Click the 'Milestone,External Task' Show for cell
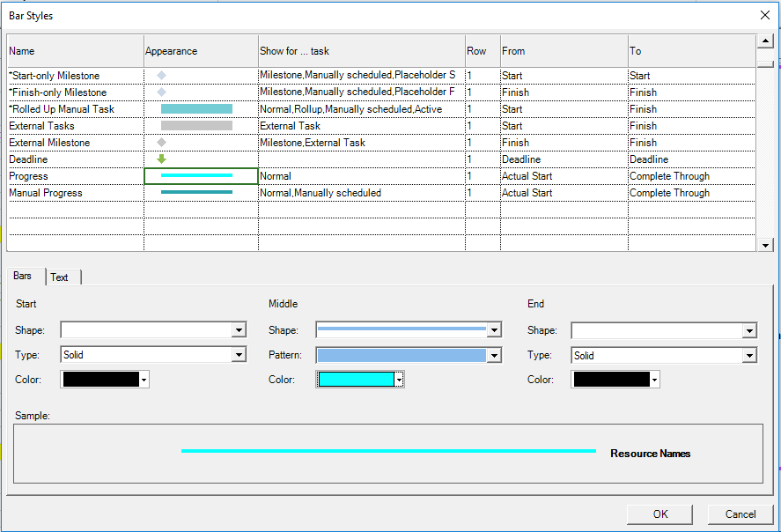Image resolution: width=781 pixels, height=532 pixels. coord(362,143)
